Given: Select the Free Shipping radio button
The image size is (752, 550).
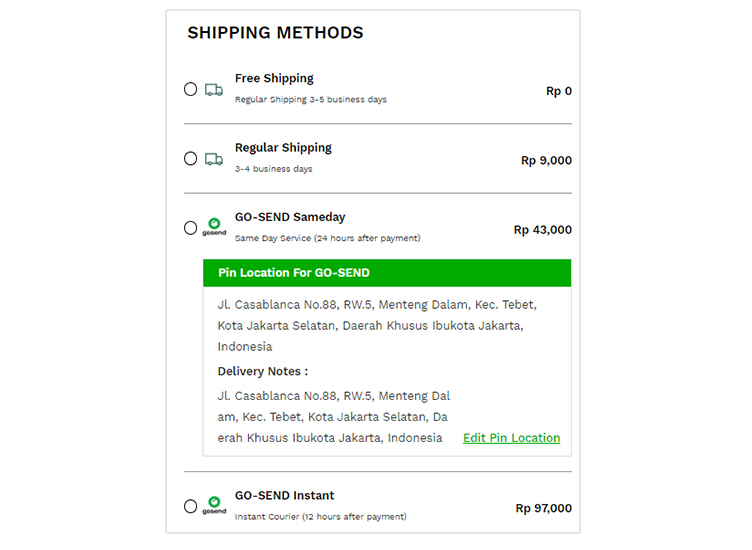Looking at the screenshot, I should pyautogui.click(x=190, y=89).
